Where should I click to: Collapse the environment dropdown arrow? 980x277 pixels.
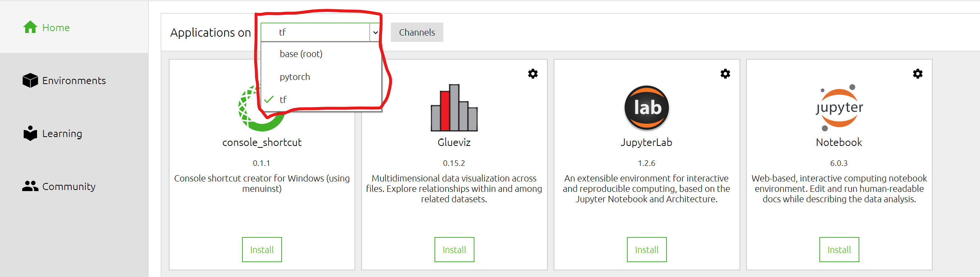click(375, 32)
